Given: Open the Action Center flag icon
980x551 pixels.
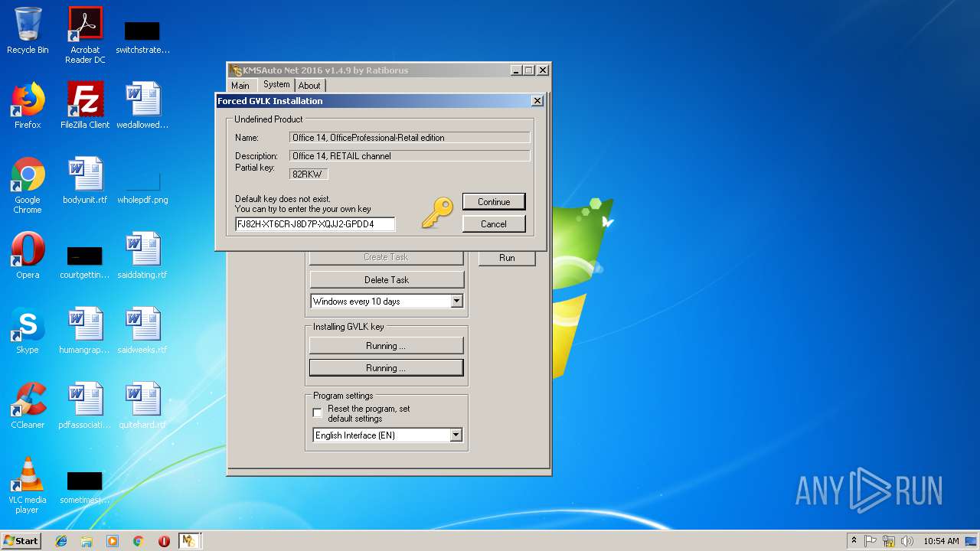Looking at the screenshot, I should 871,541.
